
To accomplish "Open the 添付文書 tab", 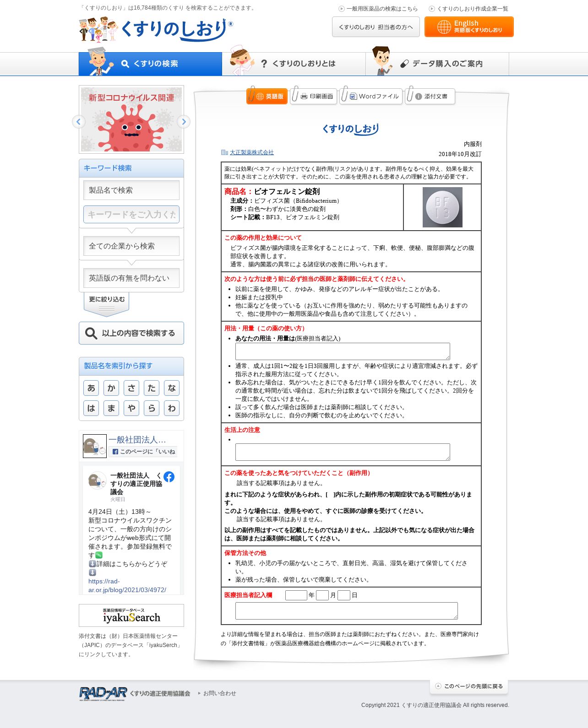I will (430, 96).
